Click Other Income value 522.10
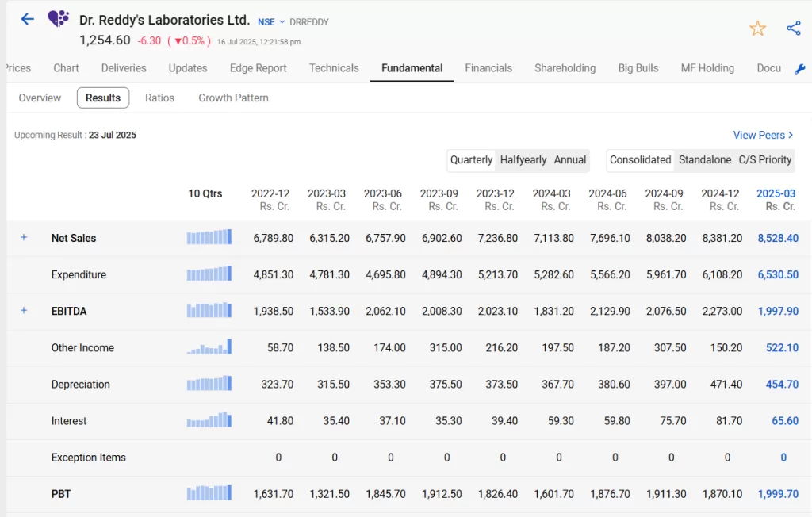 [782, 347]
